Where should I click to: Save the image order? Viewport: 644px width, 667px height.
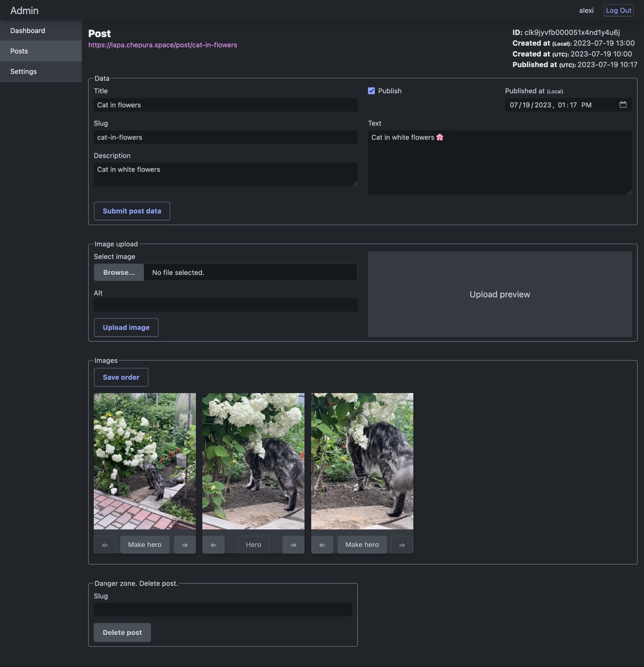121,377
